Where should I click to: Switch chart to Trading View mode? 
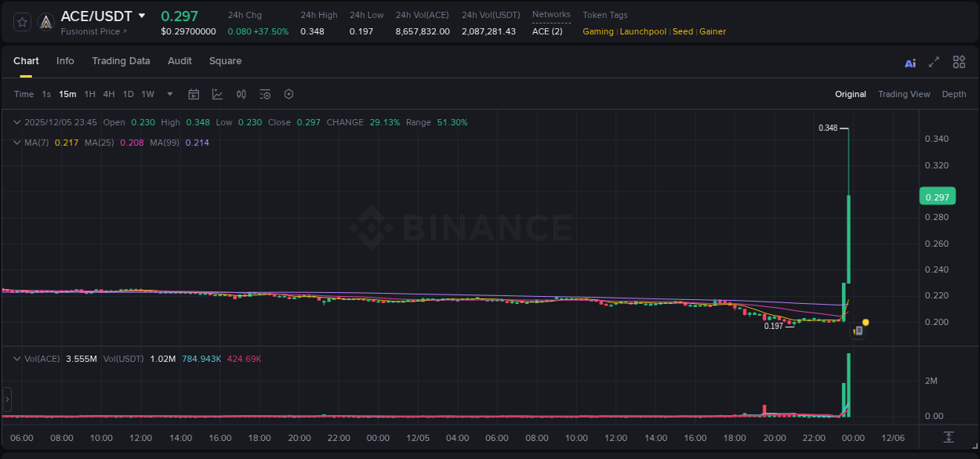904,94
